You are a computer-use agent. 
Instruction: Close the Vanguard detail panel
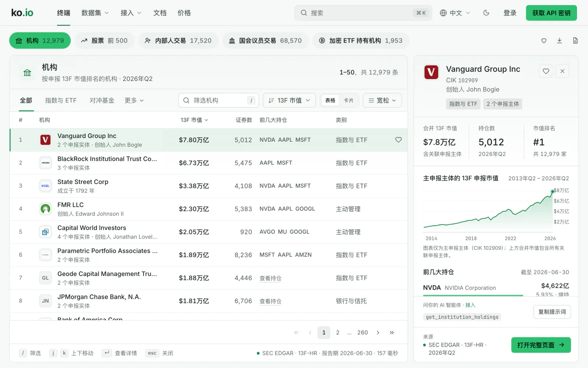[x=562, y=71]
